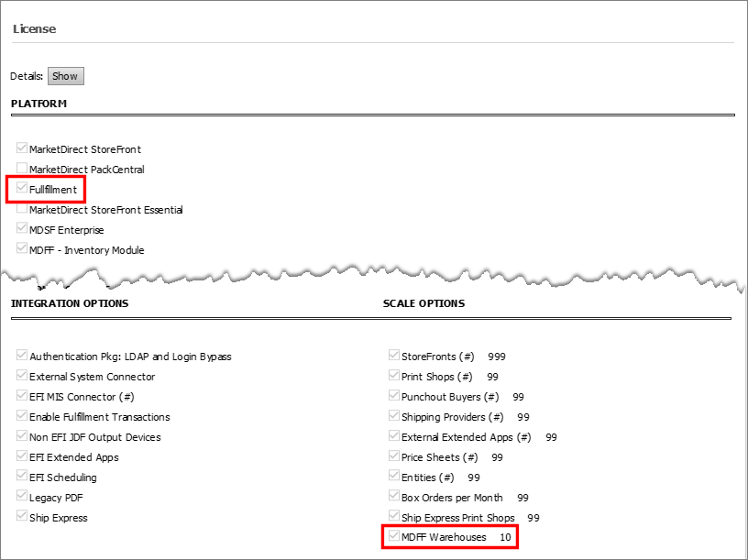Toggle MarketDirect StoreFront Essential checkbox
Image resolution: width=748 pixels, height=560 pixels.
(x=21, y=208)
